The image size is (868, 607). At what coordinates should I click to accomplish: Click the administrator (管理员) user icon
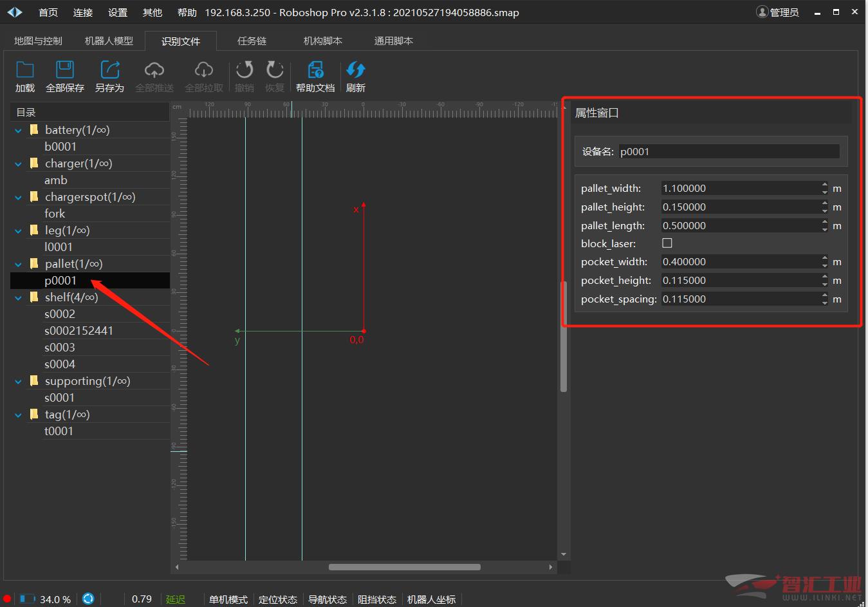point(762,12)
